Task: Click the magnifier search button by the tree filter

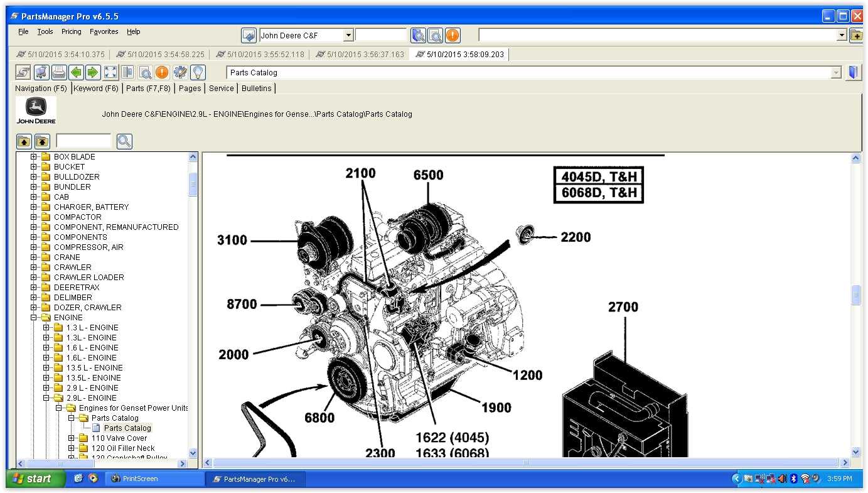Action: point(124,141)
